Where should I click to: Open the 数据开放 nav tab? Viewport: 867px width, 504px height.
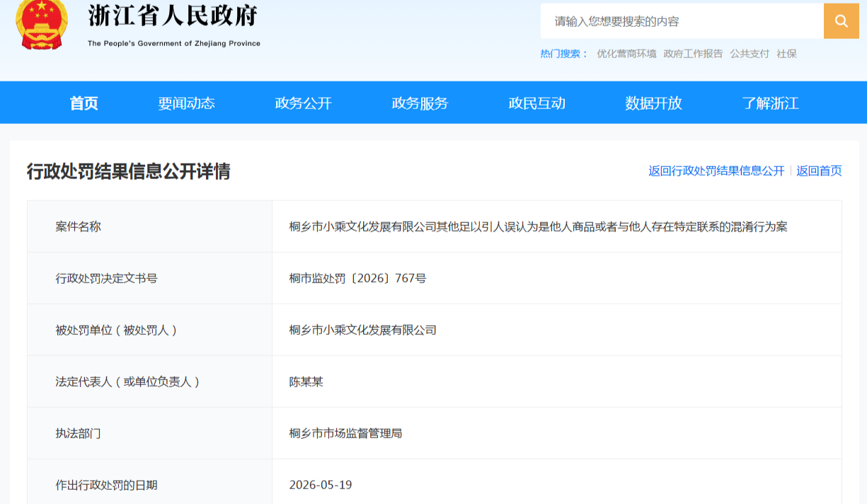point(653,103)
